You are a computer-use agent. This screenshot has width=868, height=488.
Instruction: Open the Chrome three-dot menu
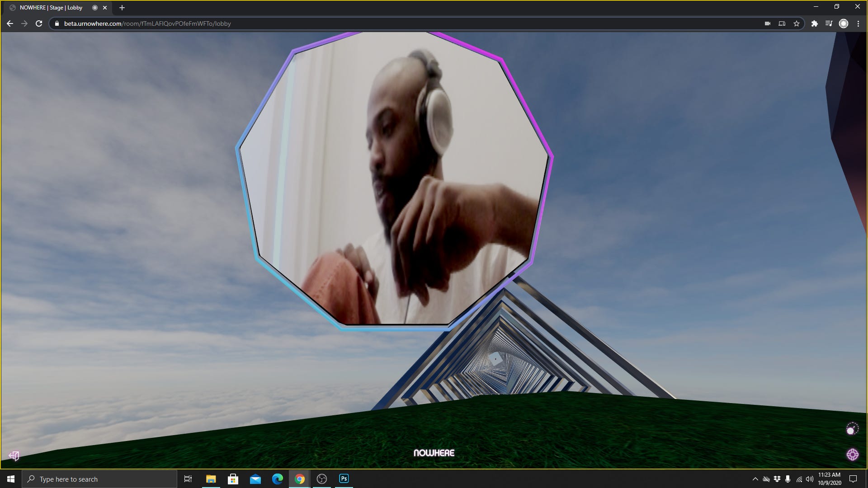(x=858, y=23)
